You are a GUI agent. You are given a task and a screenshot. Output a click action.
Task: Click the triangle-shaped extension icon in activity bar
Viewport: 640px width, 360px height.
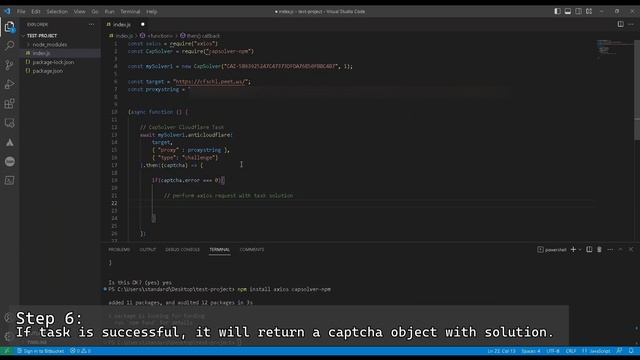point(9,142)
